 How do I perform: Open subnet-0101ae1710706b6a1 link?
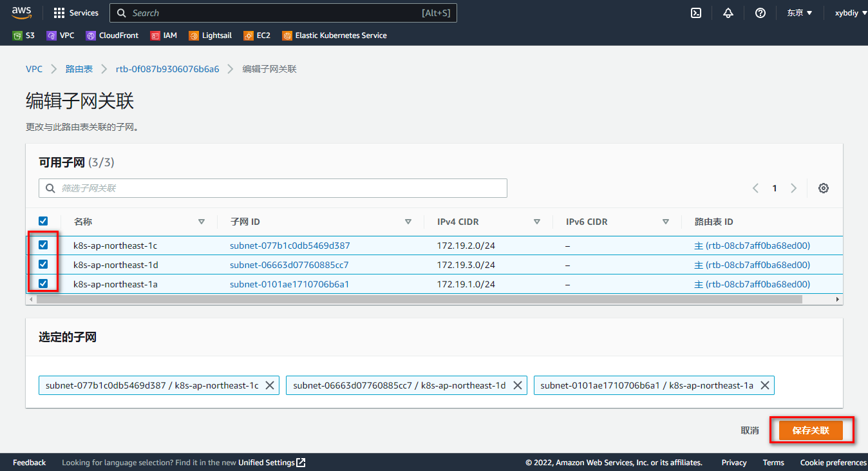(290, 284)
